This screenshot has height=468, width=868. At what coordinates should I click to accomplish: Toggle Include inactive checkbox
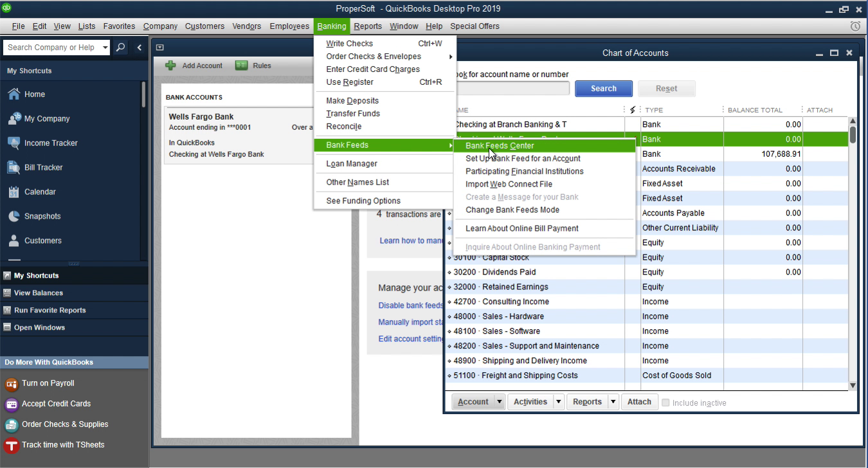[x=665, y=402]
